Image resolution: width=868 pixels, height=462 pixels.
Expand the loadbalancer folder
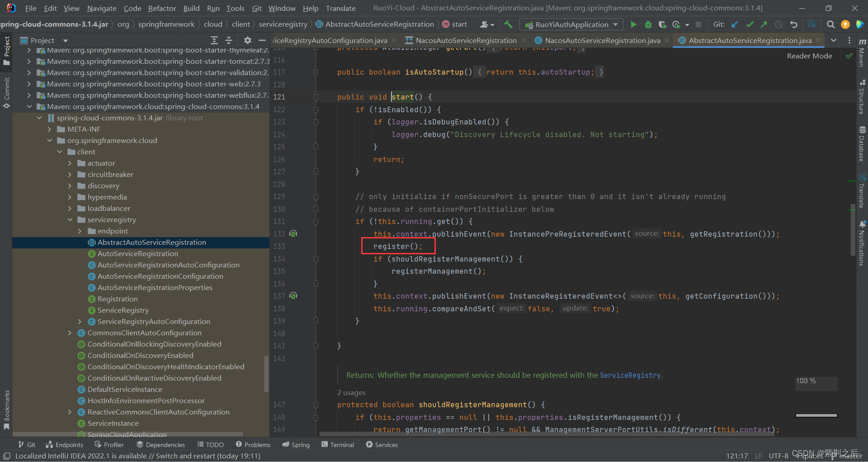click(x=70, y=209)
